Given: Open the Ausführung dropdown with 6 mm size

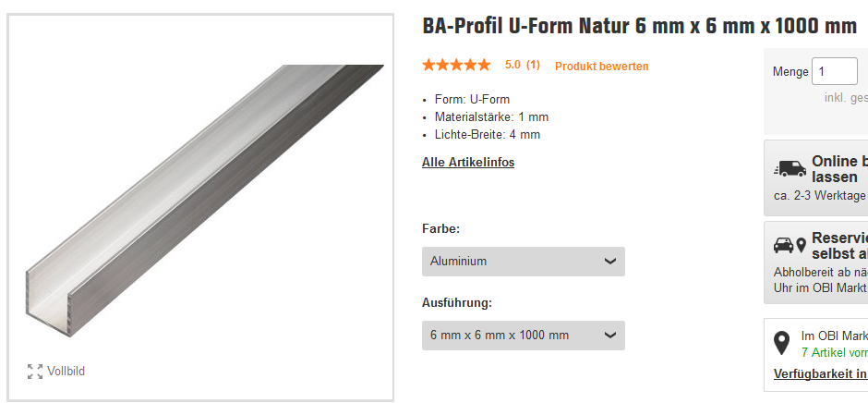Looking at the screenshot, I should [524, 335].
